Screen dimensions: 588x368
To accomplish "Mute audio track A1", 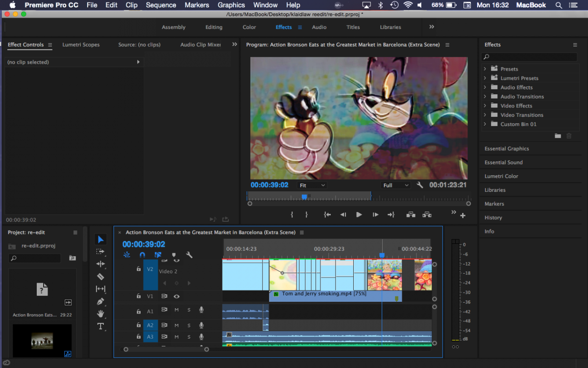I will (x=176, y=310).
